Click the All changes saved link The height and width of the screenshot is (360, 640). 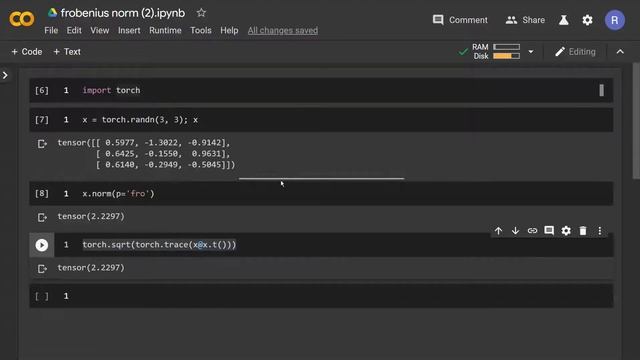point(282,31)
